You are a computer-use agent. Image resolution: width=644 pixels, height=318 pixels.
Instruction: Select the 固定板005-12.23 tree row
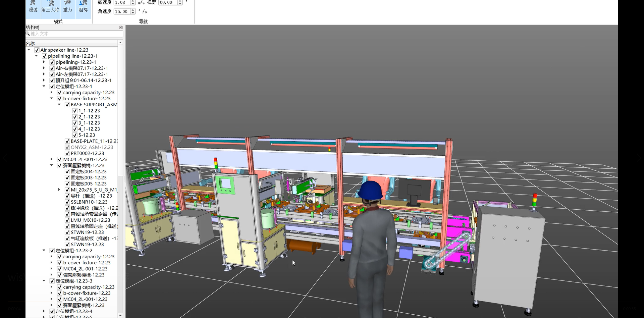pyautogui.click(x=89, y=184)
